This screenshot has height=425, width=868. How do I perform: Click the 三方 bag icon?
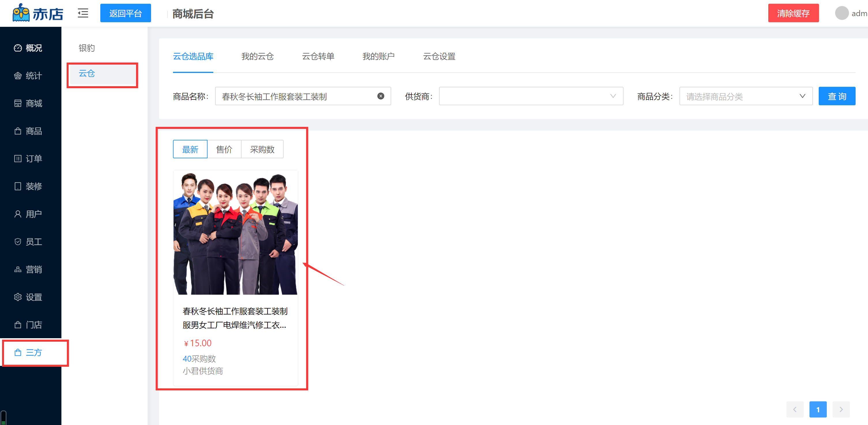[18, 352]
